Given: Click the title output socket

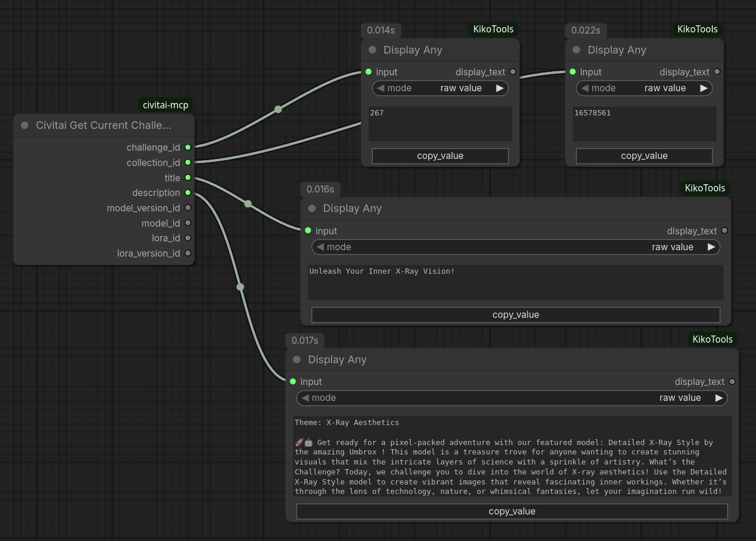Looking at the screenshot, I should click(188, 177).
